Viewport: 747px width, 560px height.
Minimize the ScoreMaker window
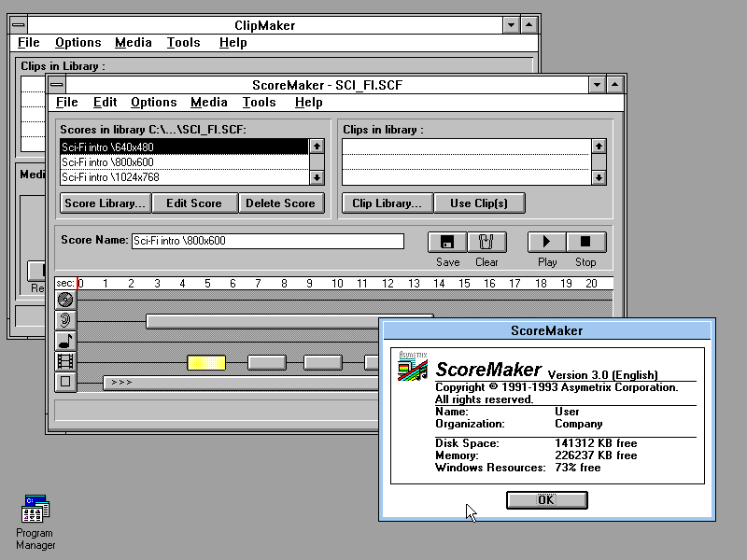pyautogui.click(x=597, y=85)
